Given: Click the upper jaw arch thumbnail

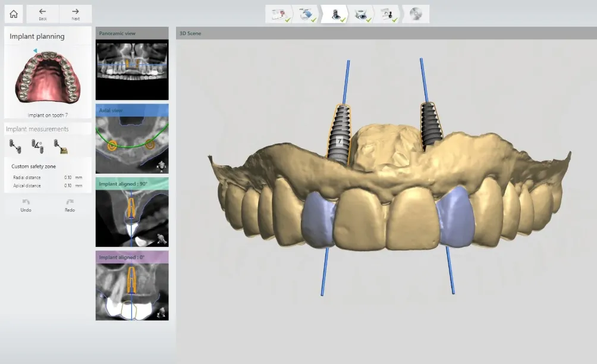Looking at the screenshot, I should (48, 77).
